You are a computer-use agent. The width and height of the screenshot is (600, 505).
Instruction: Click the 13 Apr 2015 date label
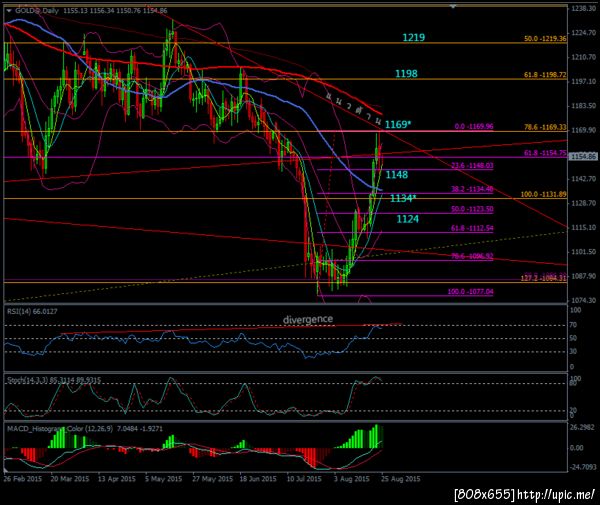pos(117,479)
